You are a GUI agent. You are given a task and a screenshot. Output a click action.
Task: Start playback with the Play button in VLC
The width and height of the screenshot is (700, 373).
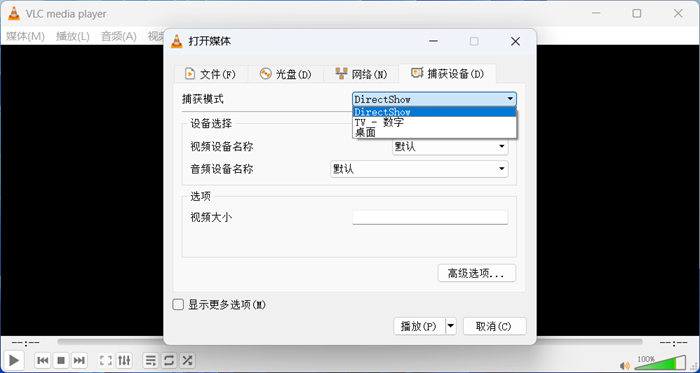14,360
